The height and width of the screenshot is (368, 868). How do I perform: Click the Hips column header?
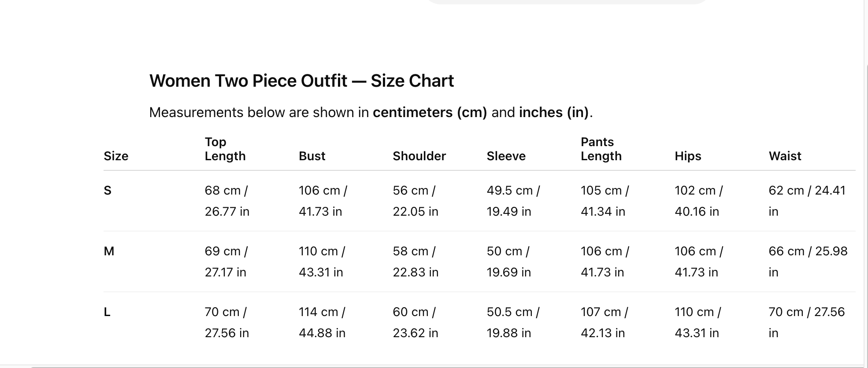tap(688, 156)
